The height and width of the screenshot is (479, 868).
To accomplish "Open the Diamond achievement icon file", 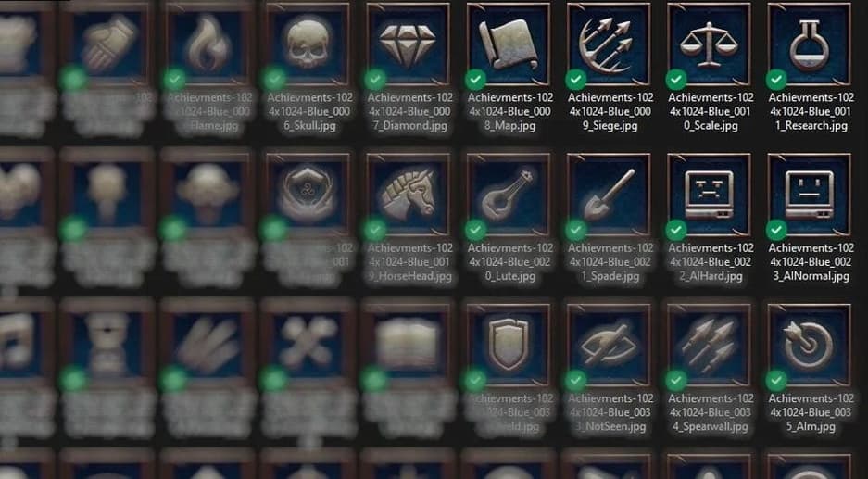I will [x=408, y=44].
